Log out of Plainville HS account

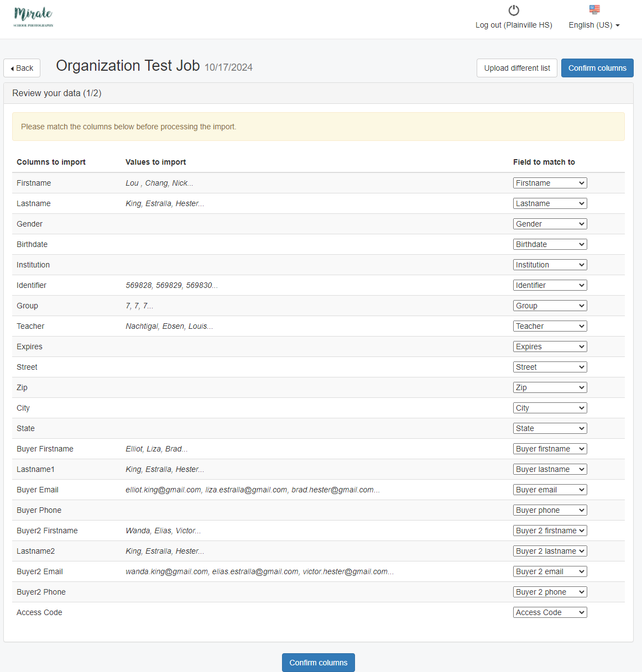[x=514, y=25]
